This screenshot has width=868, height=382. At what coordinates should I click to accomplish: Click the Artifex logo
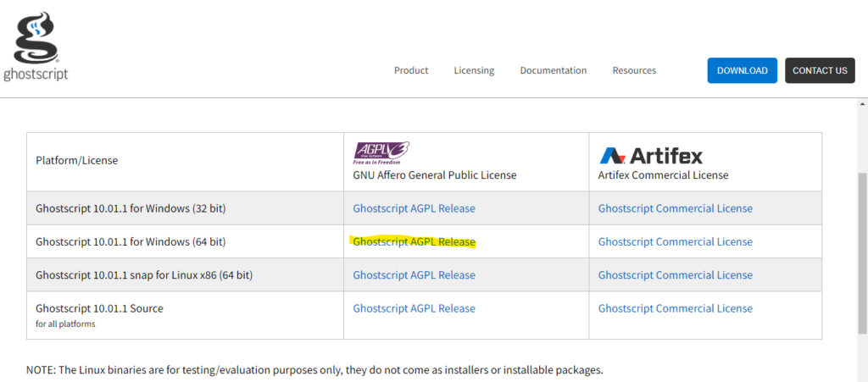click(x=650, y=155)
